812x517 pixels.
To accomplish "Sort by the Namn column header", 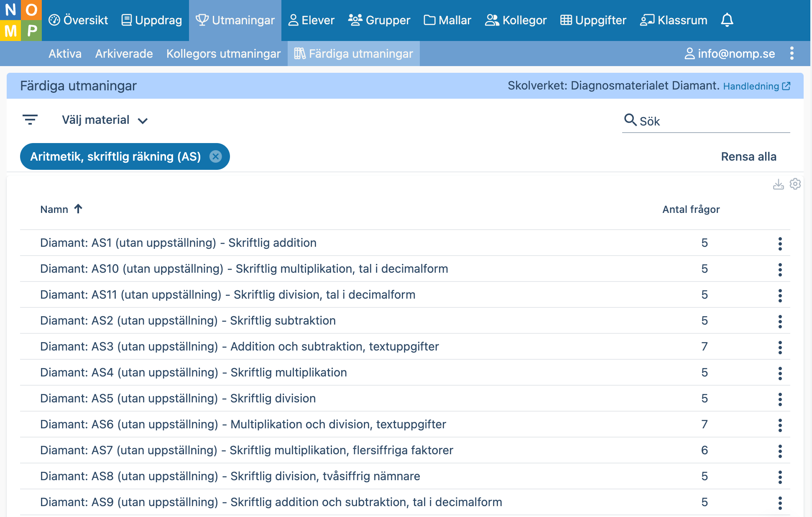I will coord(54,209).
